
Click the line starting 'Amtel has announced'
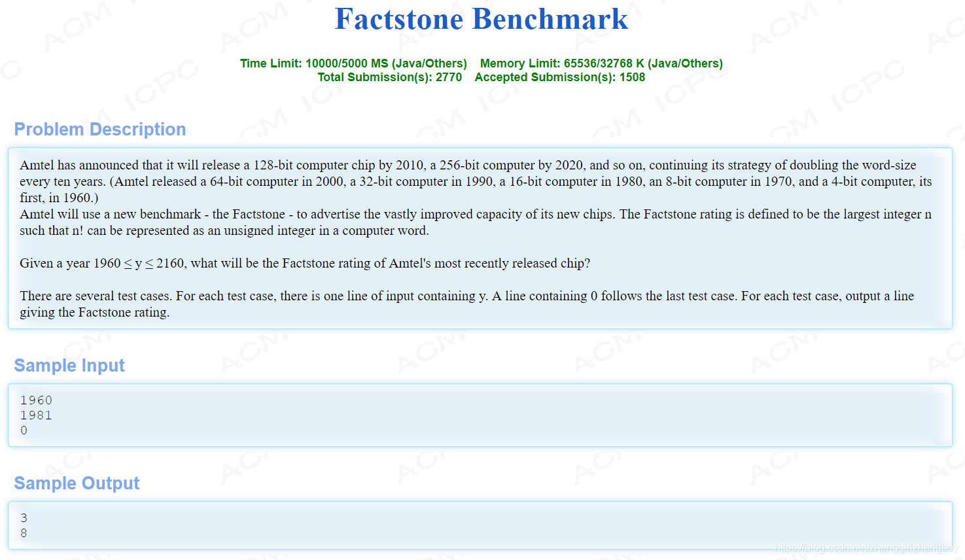click(x=468, y=165)
